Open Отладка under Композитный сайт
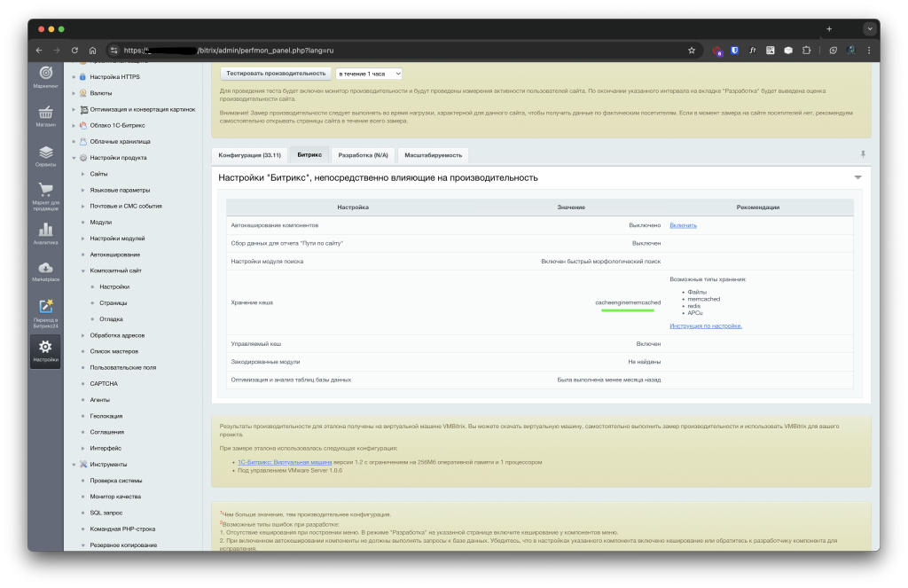 coord(111,319)
